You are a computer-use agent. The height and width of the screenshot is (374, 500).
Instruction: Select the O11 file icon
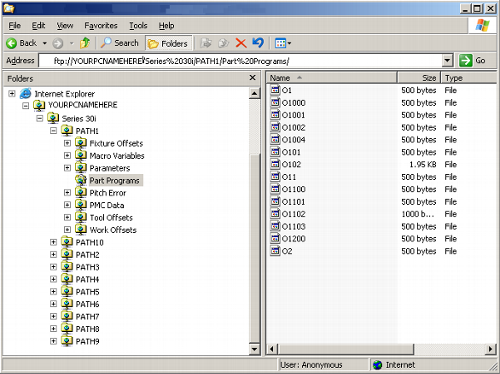point(275,177)
